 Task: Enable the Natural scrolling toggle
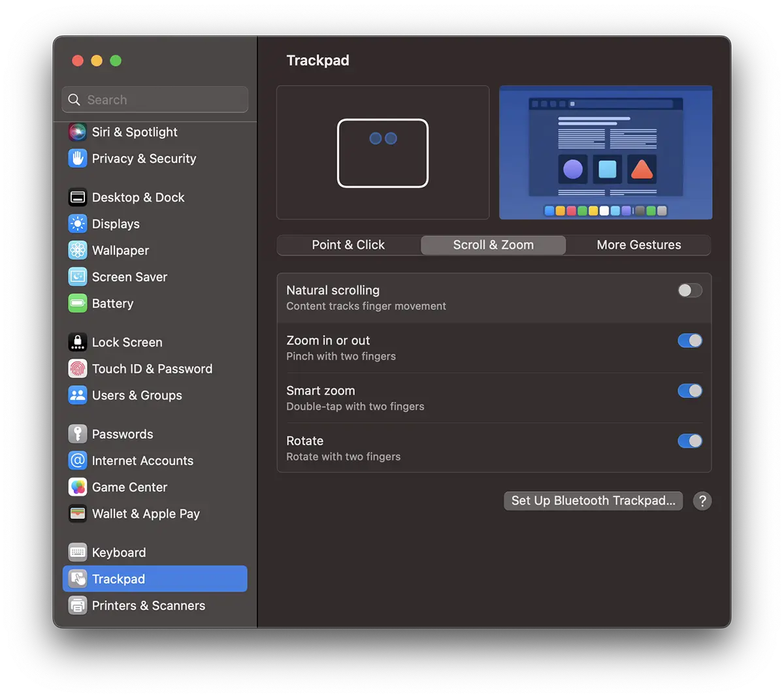(x=689, y=291)
